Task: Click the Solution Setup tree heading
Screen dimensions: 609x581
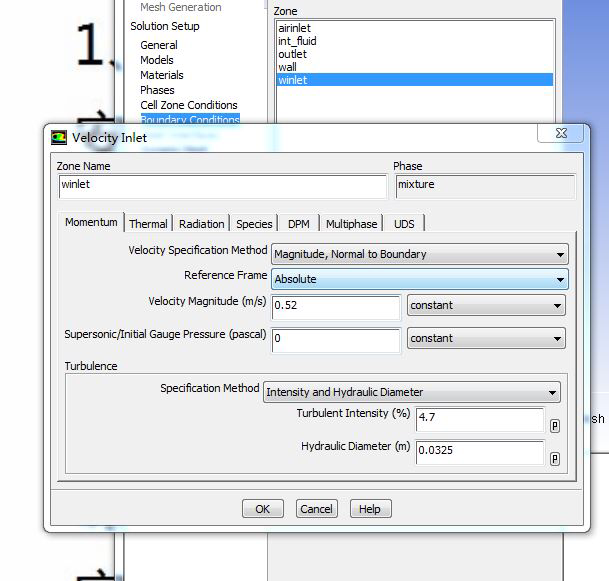Action: (165, 26)
